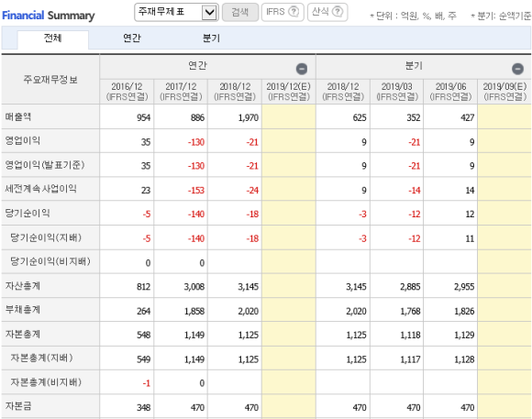Switch to the 전체 tab

point(53,39)
